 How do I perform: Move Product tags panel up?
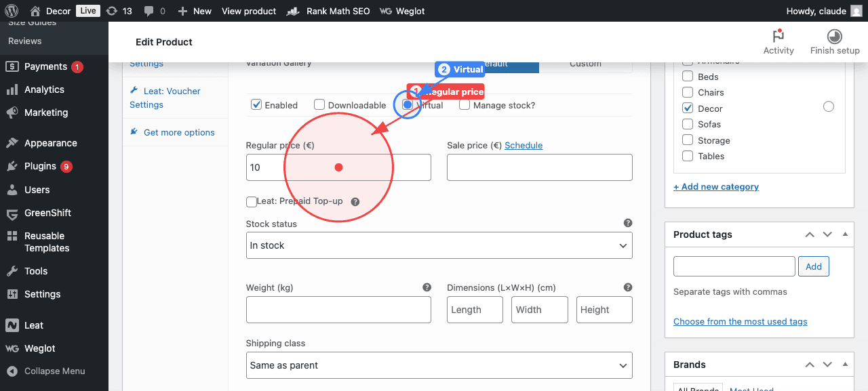[x=810, y=234]
